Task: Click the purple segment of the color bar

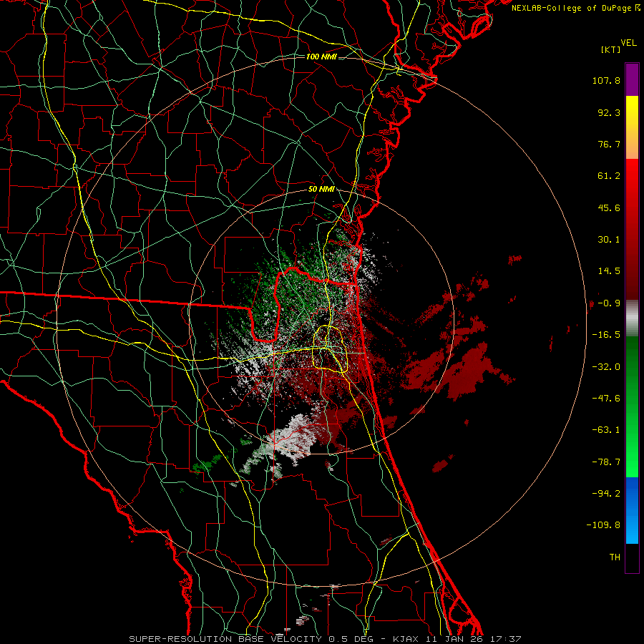Action: pyautogui.click(x=632, y=79)
